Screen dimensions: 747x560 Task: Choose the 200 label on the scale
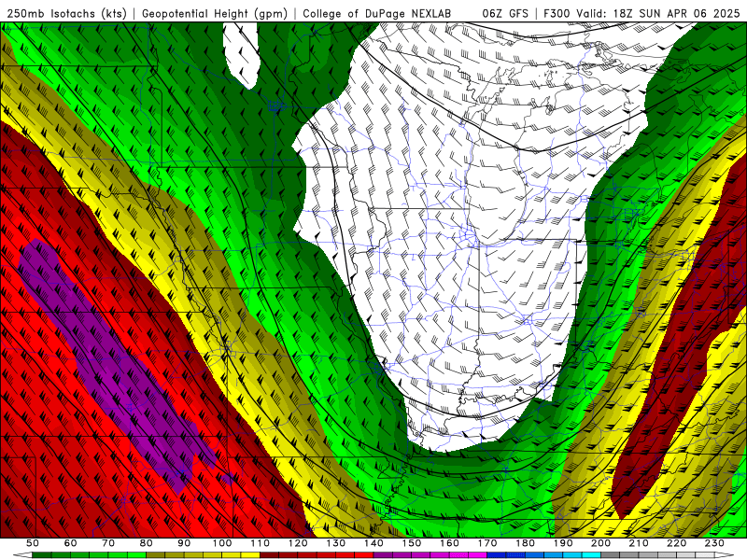click(x=600, y=543)
